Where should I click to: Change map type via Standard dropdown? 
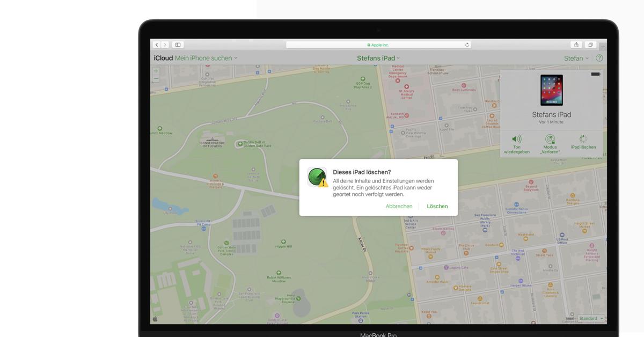coord(591,318)
